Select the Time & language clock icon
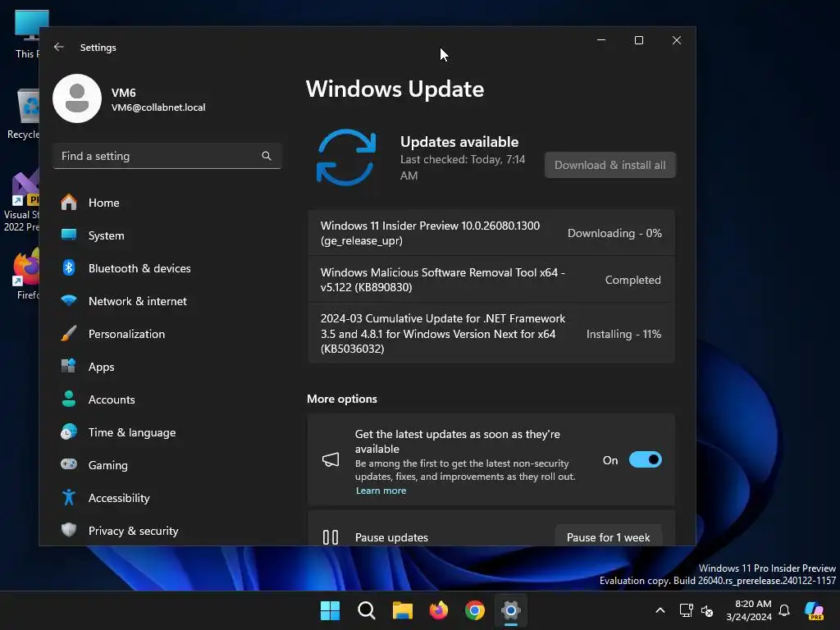The height and width of the screenshot is (630, 840). coord(69,431)
